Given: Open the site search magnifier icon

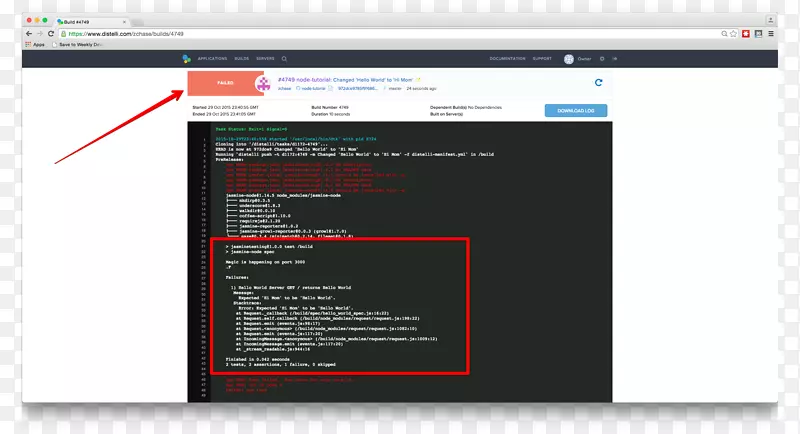Looking at the screenshot, I should (x=284, y=59).
